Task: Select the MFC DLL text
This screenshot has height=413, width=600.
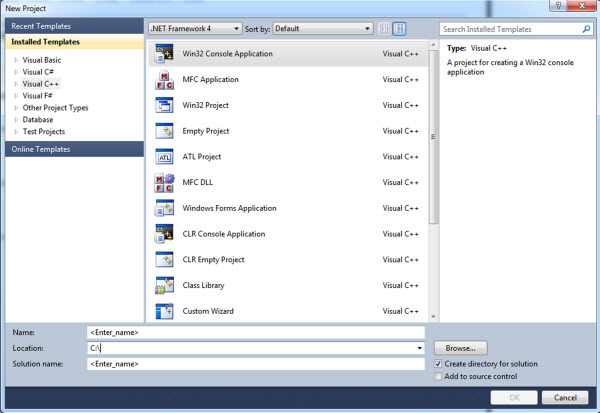Action: pos(197,183)
